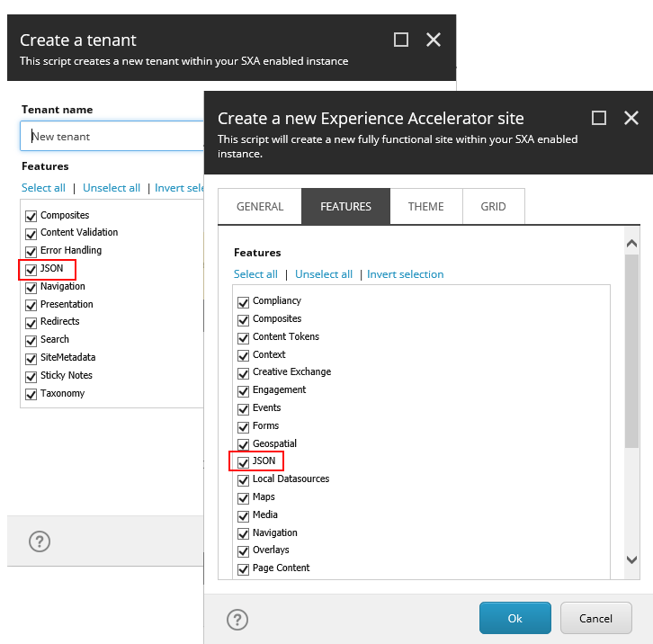
Task: Click the help icon in the tenant dialog
Action: click(40, 541)
